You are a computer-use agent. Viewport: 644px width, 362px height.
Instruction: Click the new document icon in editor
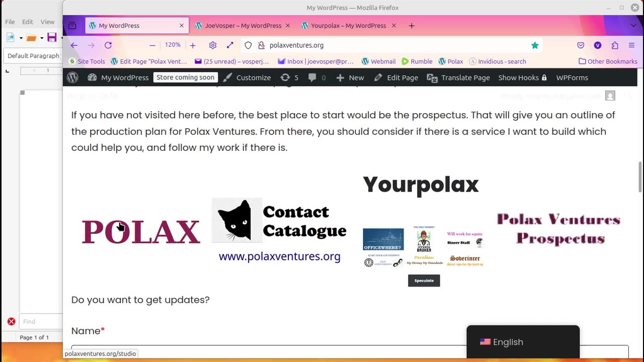pyautogui.click(x=10, y=37)
